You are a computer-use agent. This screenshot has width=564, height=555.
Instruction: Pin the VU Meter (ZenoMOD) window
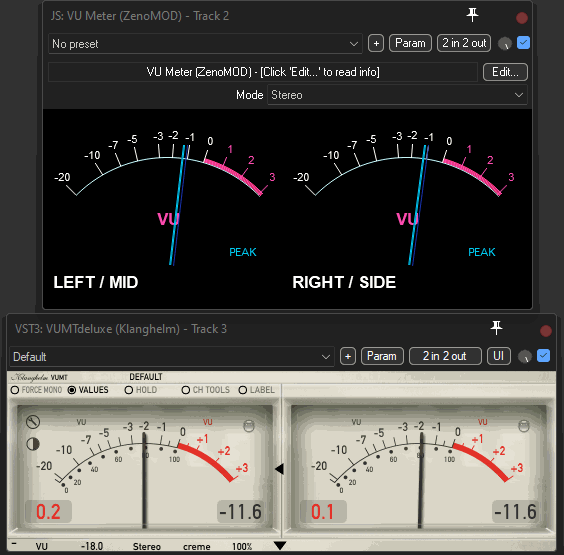click(472, 15)
